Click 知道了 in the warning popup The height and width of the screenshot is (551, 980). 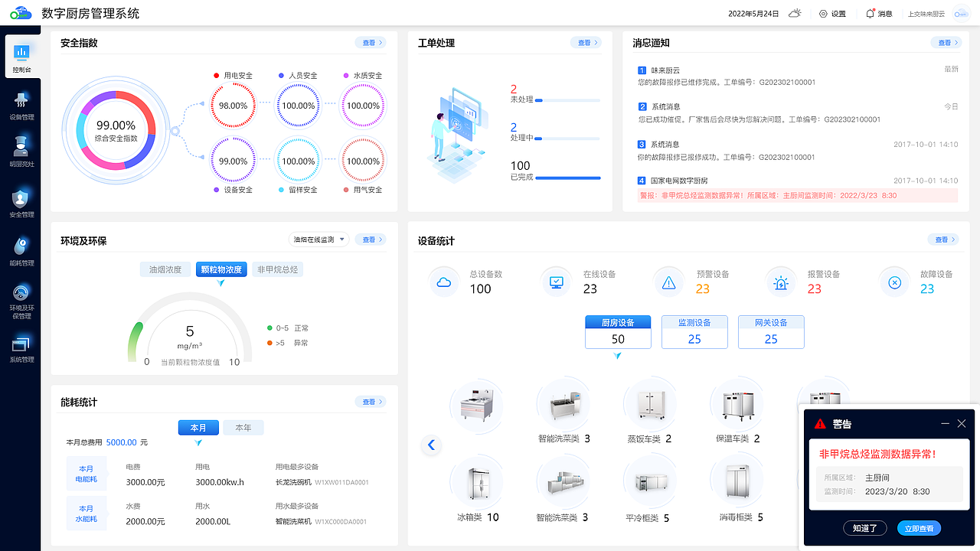click(865, 528)
